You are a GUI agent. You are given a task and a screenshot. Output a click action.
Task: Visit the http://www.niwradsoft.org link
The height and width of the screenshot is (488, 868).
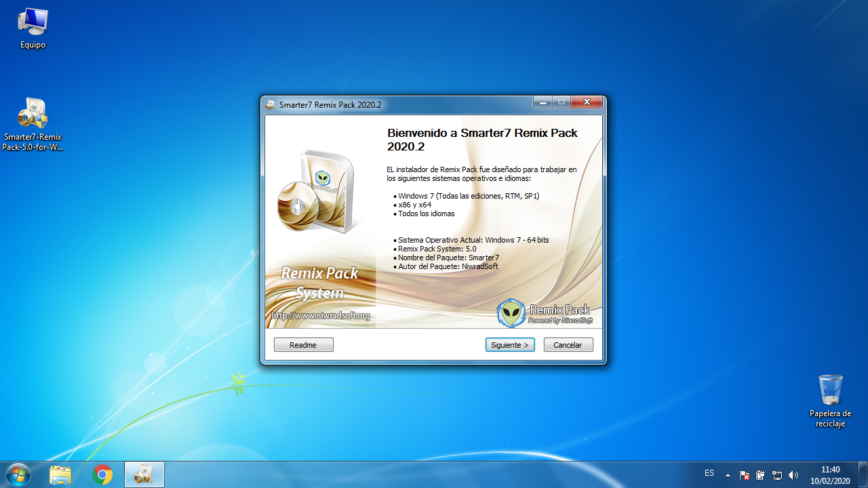(321, 316)
